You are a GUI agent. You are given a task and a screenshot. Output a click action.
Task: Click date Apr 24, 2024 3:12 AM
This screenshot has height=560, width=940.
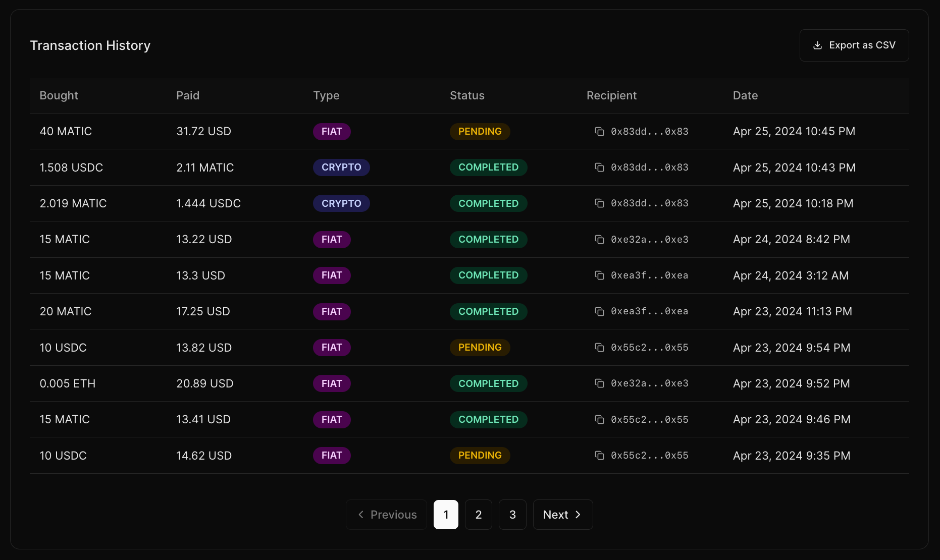[x=791, y=275]
